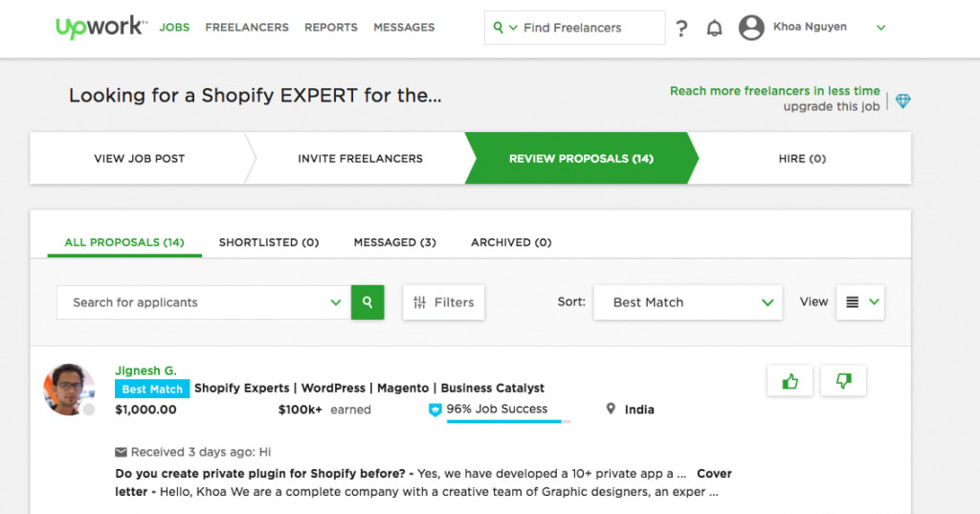
Task: Open the REPORTS menu
Action: coord(331,28)
